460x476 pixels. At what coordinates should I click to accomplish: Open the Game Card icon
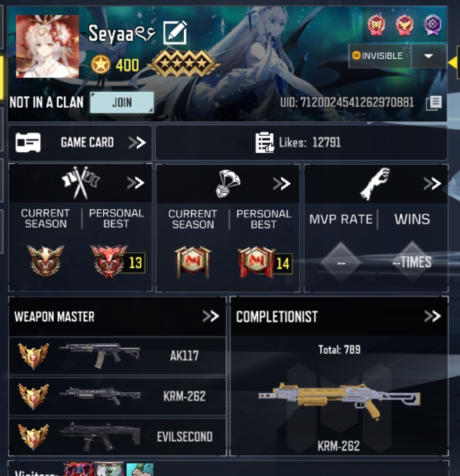click(28, 142)
